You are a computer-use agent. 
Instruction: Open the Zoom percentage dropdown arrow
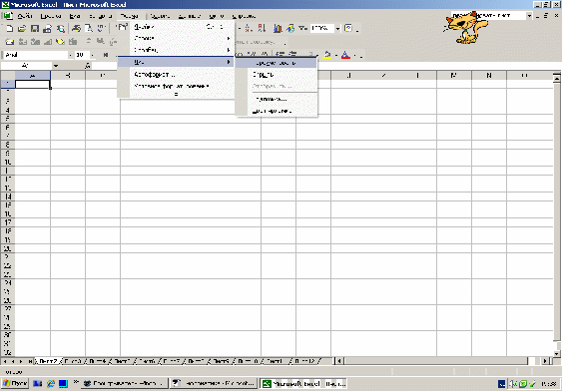click(337, 28)
